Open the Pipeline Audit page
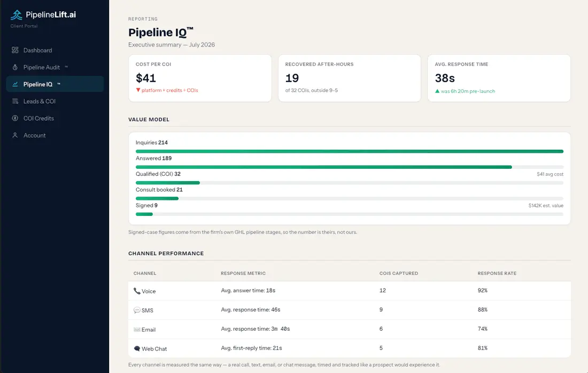This screenshot has height=373, width=588. pyautogui.click(x=55, y=67)
